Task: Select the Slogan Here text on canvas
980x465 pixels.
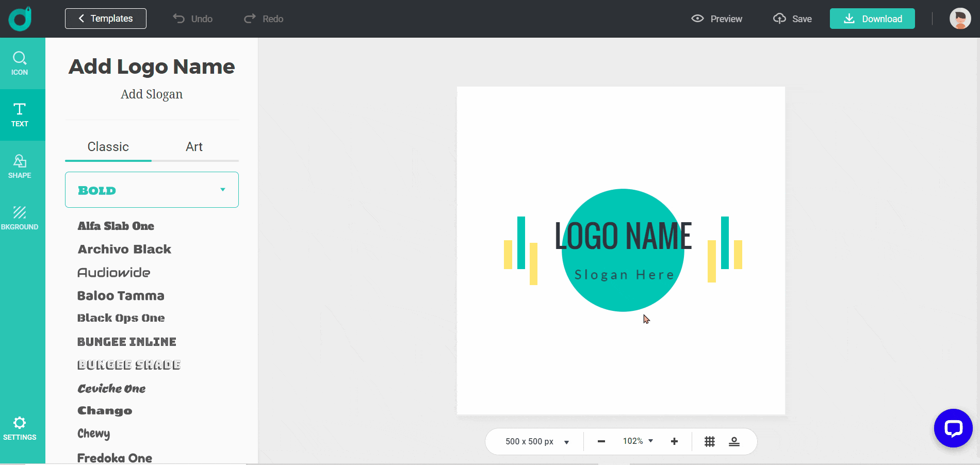Action: (x=624, y=275)
